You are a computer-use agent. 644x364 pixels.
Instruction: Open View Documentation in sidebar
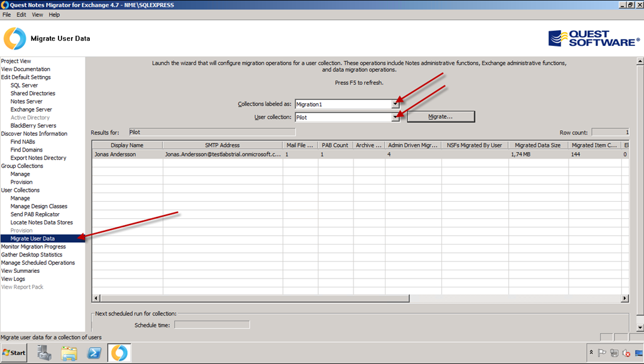(x=25, y=69)
